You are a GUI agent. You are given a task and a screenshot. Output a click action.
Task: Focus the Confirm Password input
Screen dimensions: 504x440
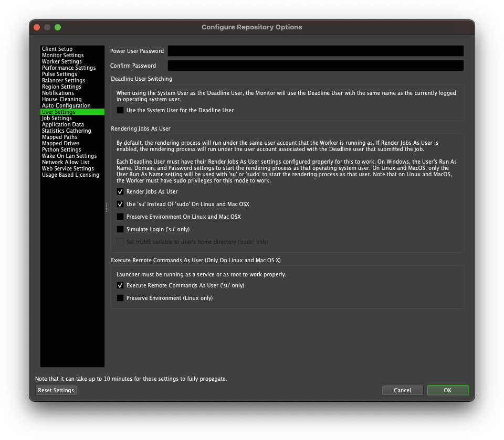coord(315,66)
